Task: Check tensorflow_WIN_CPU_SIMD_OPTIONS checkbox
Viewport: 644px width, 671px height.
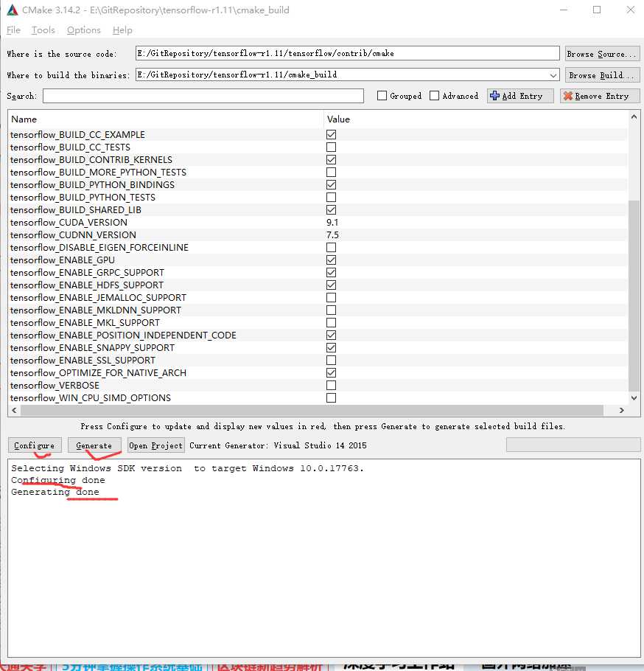Action: pos(331,397)
